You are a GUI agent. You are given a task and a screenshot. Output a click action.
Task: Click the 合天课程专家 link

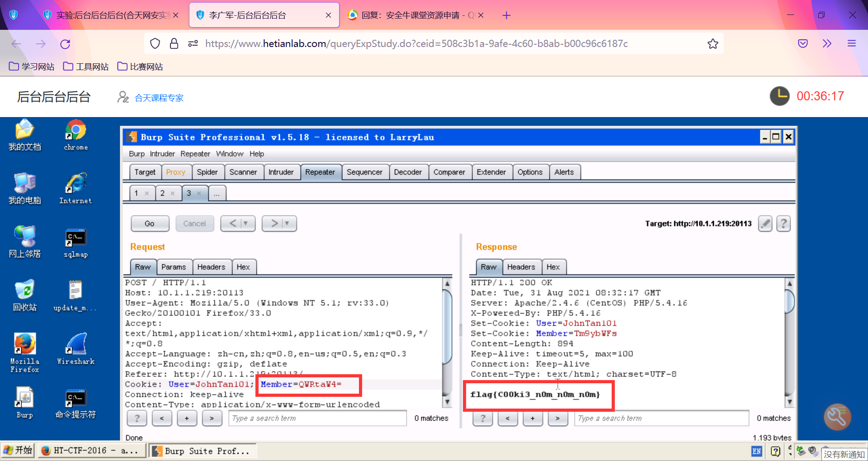click(x=159, y=98)
